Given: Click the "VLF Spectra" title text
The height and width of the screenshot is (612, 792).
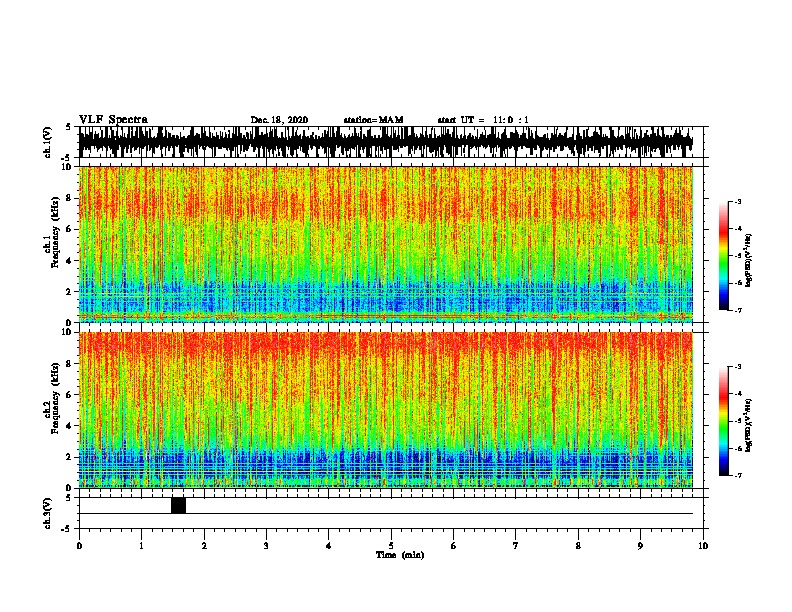Looking at the screenshot, I should (113, 120).
